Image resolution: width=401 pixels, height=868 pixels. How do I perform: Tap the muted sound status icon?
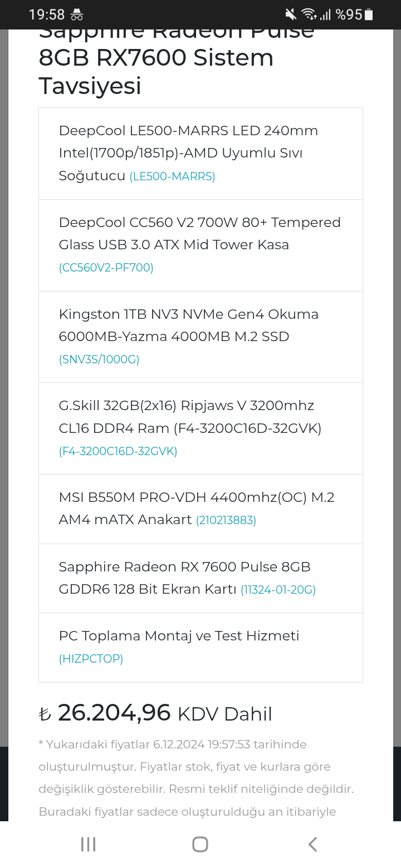(x=290, y=14)
